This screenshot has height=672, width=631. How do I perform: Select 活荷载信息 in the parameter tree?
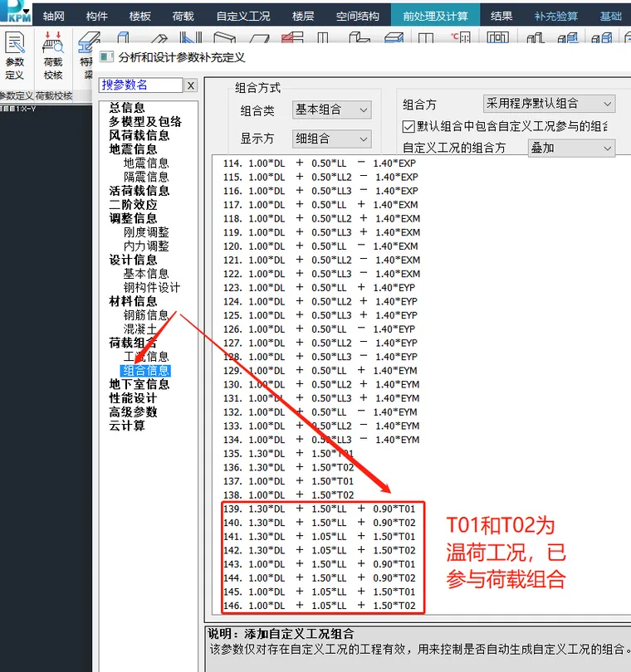pyautogui.click(x=139, y=191)
